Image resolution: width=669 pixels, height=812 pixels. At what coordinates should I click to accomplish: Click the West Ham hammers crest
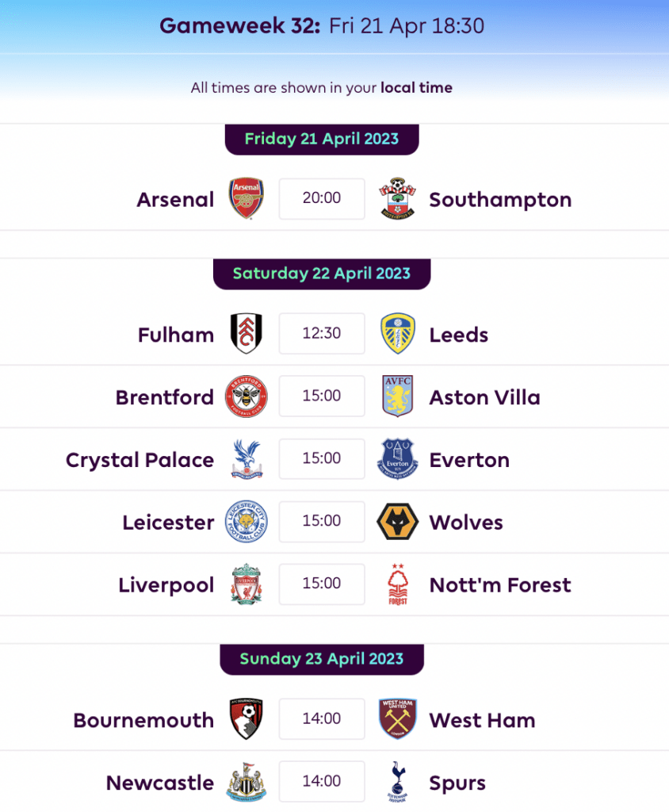397,719
